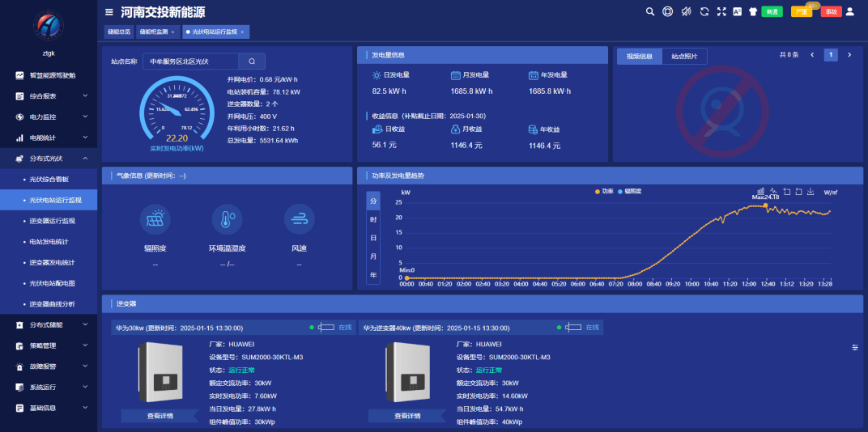Screen dimensions: 868x432
Task: Open 电站发电统计 submenu item
Action: pos(48,242)
